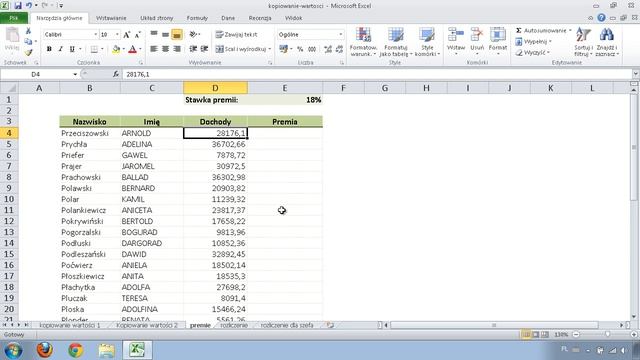Click the Undo arrow icon
The image size is (640, 360).
[x=29, y=6]
